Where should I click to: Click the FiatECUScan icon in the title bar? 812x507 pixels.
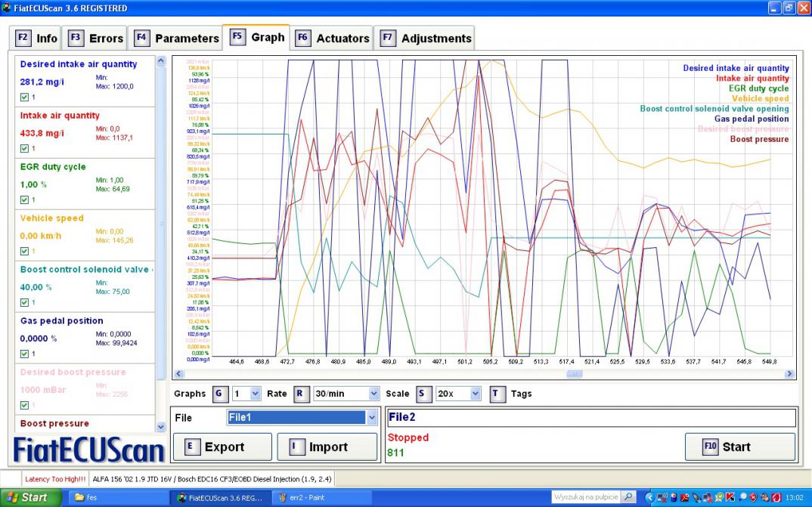click(x=6, y=8)
